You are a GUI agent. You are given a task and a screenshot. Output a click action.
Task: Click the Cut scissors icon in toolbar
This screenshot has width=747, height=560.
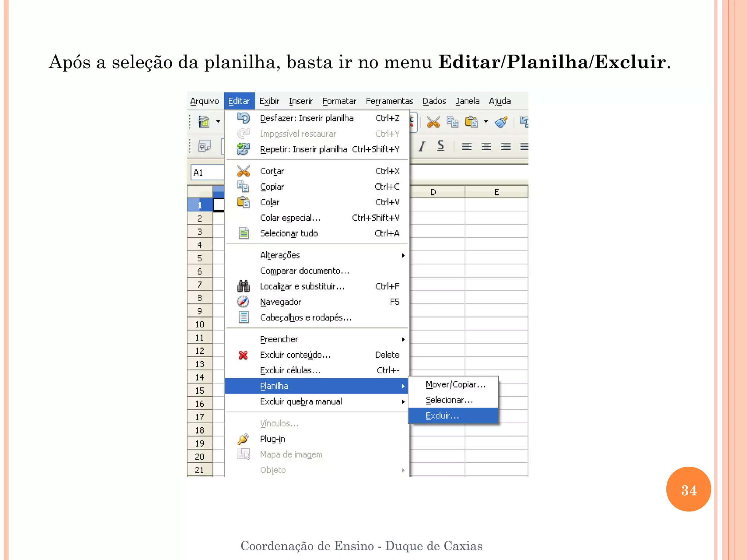[x=433, y=122]
